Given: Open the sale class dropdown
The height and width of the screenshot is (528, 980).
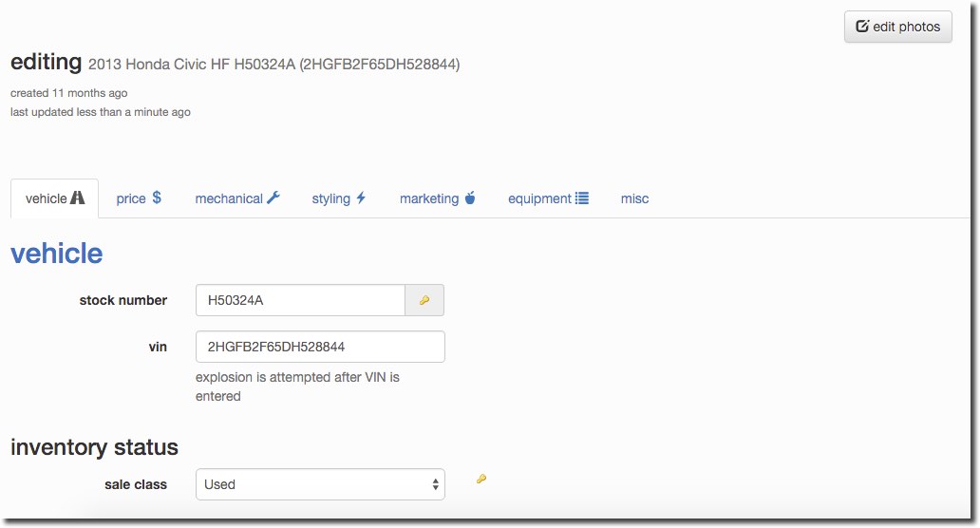Looking at the screenshot, I should click(x=320, y=484).
